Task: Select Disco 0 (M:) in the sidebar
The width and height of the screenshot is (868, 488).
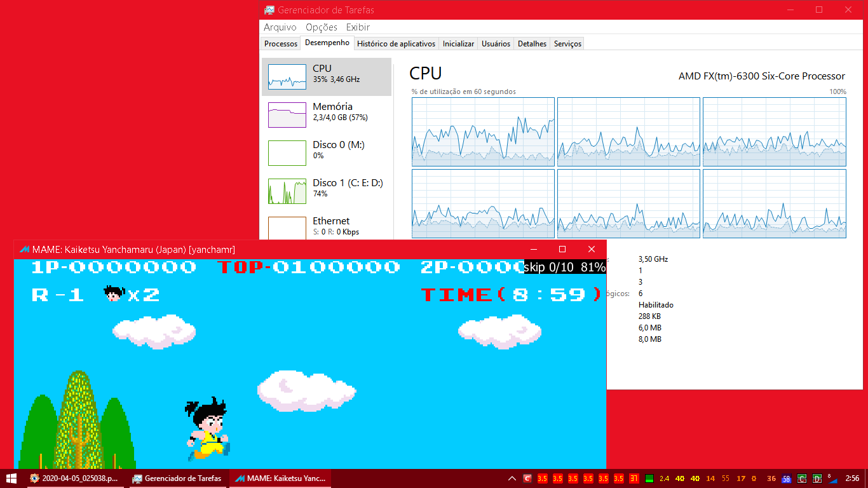Action: pos(327,153)
